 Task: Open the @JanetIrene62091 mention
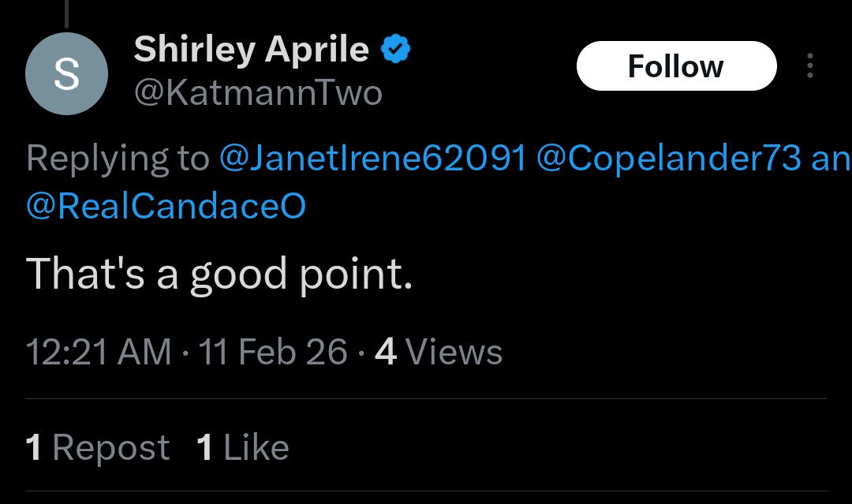(x=372, y=159)
